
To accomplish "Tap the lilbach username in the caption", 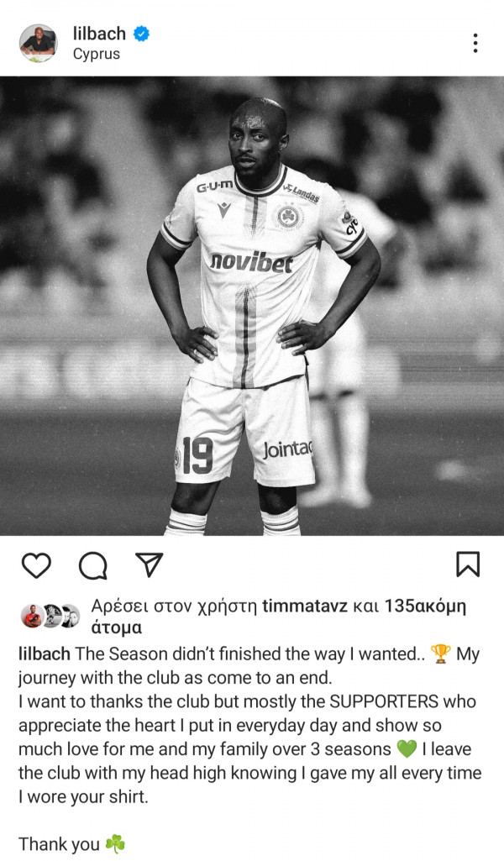I will tap(45, 654).
